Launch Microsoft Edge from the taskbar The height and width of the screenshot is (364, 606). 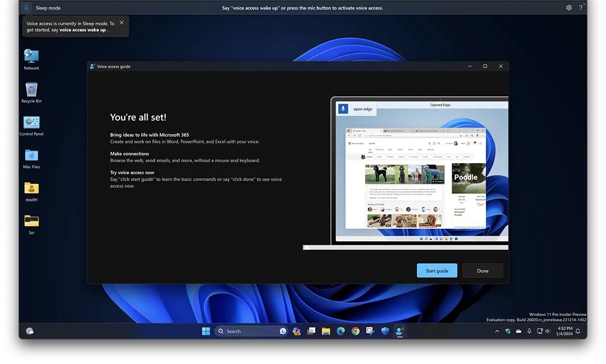341,331
